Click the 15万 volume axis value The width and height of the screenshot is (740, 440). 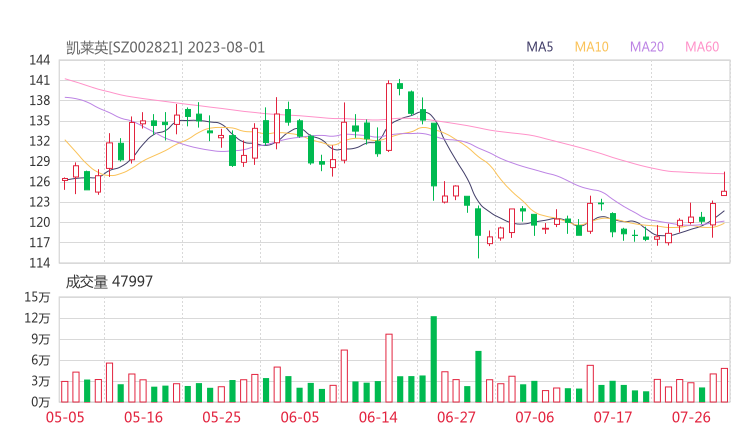(x=37, y=297)
